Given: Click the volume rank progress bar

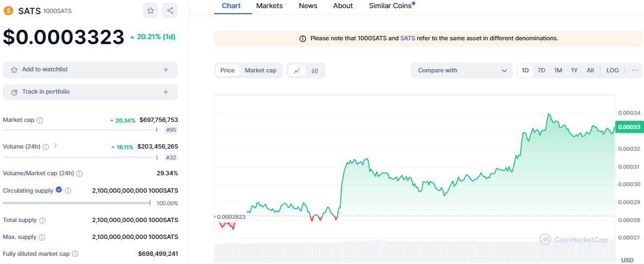Looking at the screenshot, I should (x=80, y=157).
